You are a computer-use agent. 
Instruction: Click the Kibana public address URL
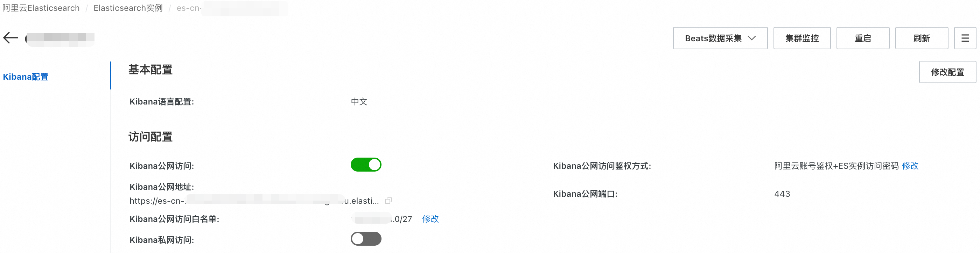[254, 201]
